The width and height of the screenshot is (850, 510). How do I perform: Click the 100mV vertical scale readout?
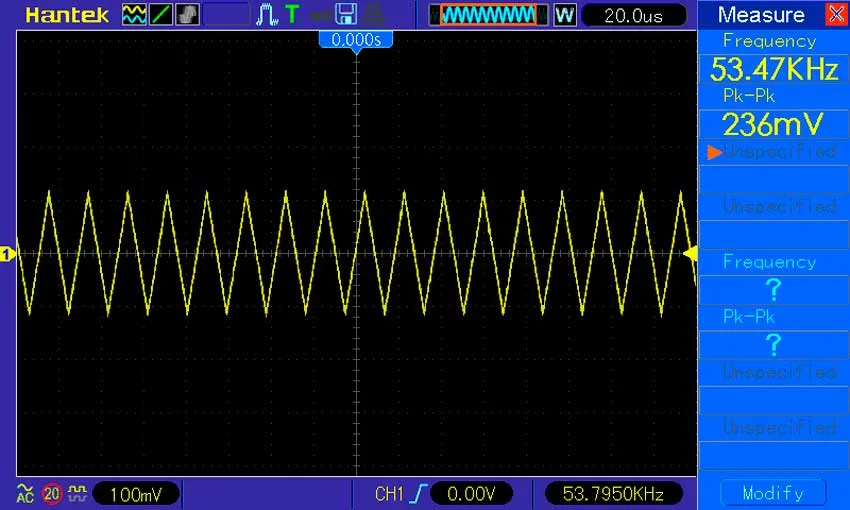[x=137, y=493]
